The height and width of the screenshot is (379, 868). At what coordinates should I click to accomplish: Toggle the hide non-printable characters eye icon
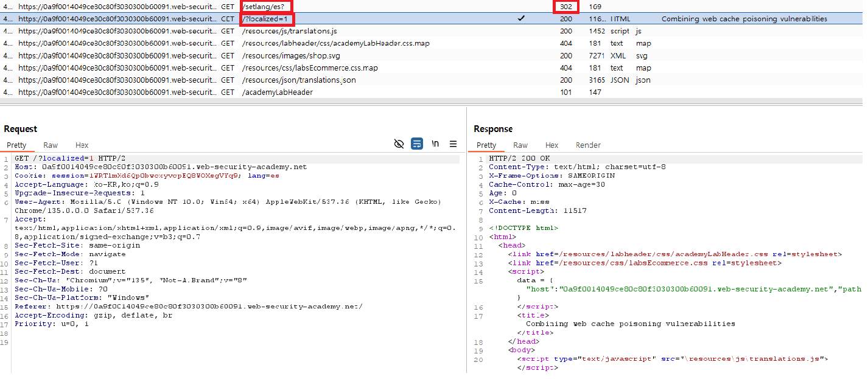[x=399, y=144]
